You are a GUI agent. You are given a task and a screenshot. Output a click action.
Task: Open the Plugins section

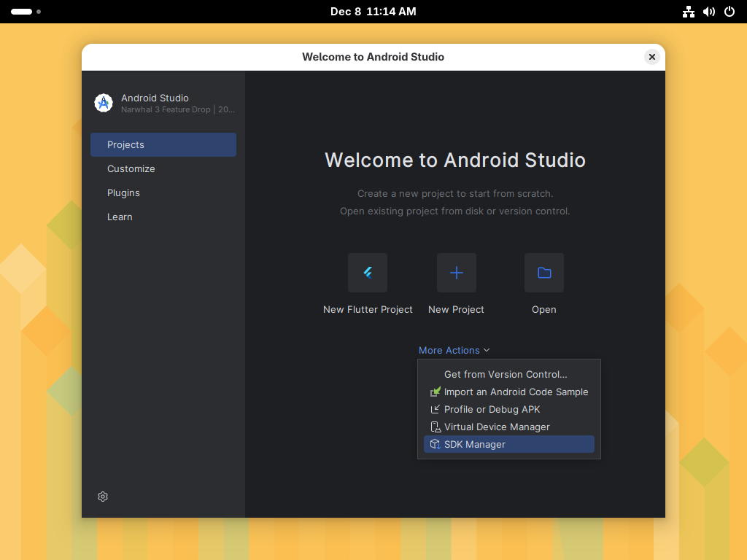click(x=123, y=192)
